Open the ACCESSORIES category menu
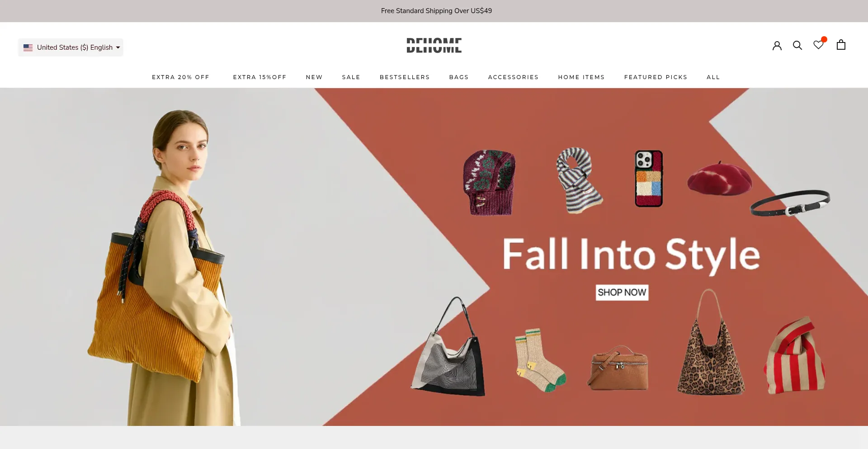The width and height of the screenshot is (868, 449). coord(514,77)
